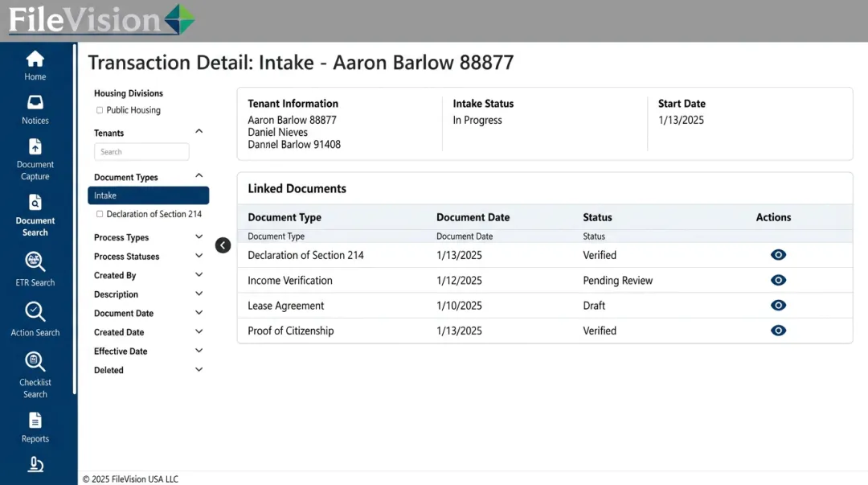Viewport: 868px width, 485px height.
Task: Click the Linked Documents heading
Action: tap(297, 188)
